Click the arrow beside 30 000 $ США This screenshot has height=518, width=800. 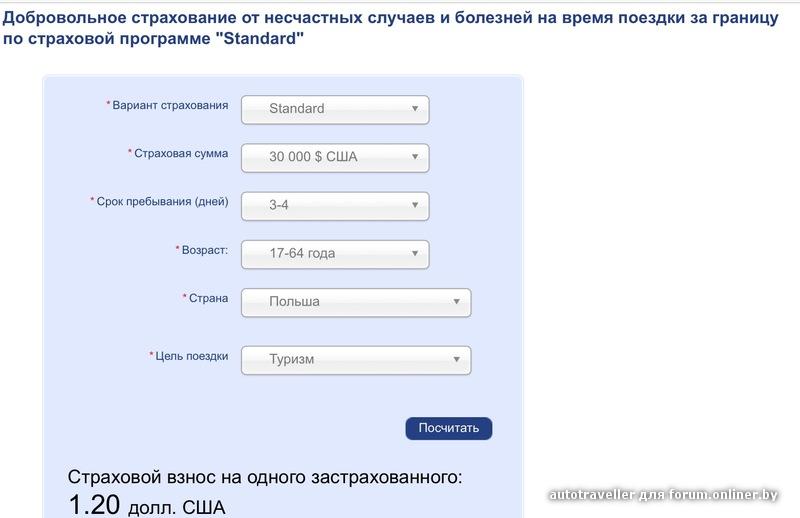click(415, 157)
